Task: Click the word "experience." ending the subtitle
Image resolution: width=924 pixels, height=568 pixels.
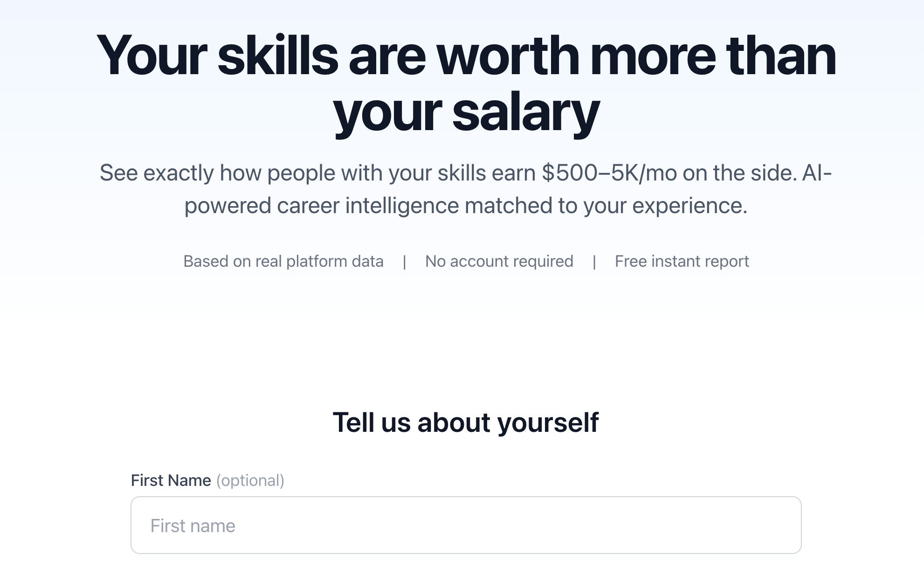Action: (690, 206)
